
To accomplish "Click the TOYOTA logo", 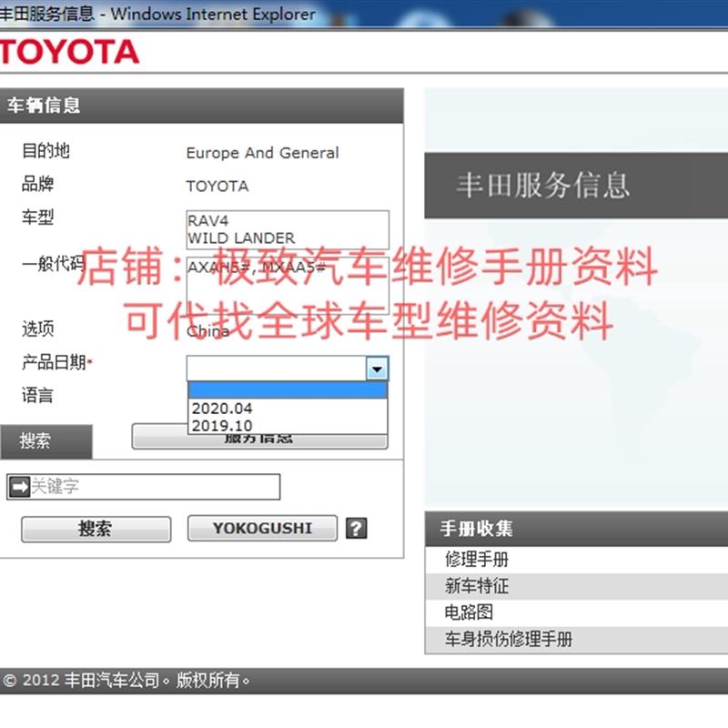I will 70,52.
